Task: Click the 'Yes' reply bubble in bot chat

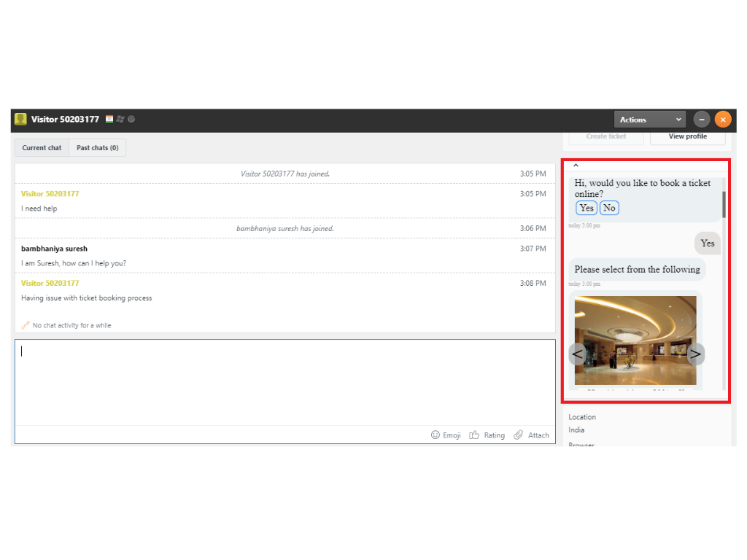Action: (708, 244)
